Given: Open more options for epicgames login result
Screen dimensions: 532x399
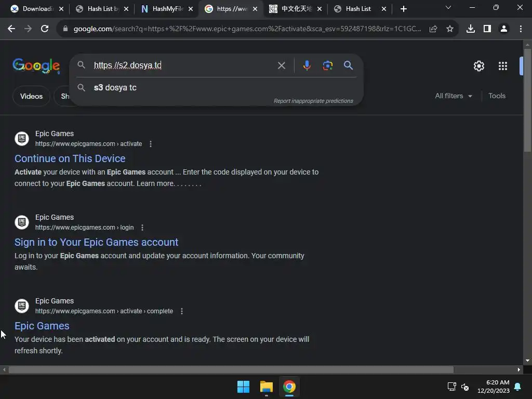Looking at the screenshot, I should [x=142, y=228].
